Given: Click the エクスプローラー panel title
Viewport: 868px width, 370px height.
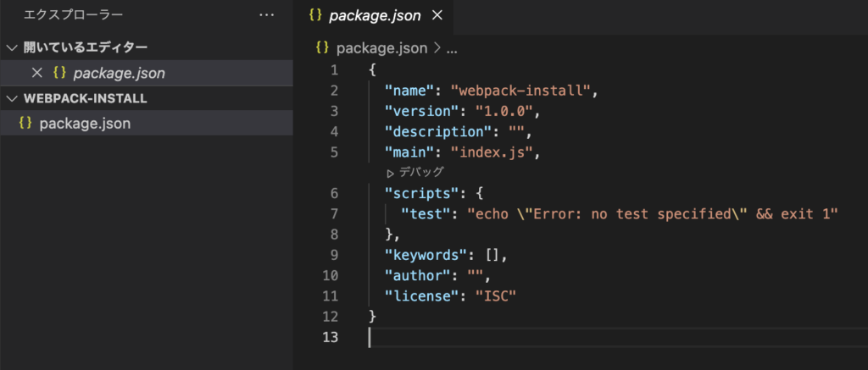Looking at the screenshot, I should click(73, 15).
